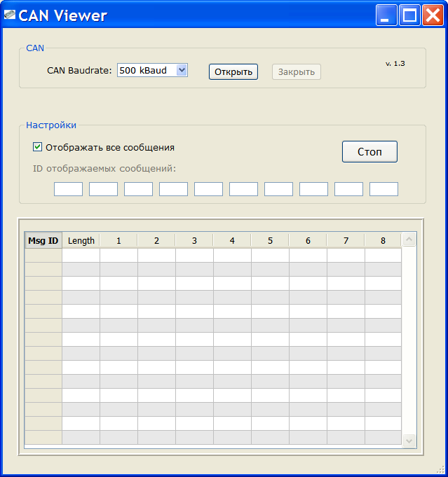Click the first row Length cell

click(81, 256)
